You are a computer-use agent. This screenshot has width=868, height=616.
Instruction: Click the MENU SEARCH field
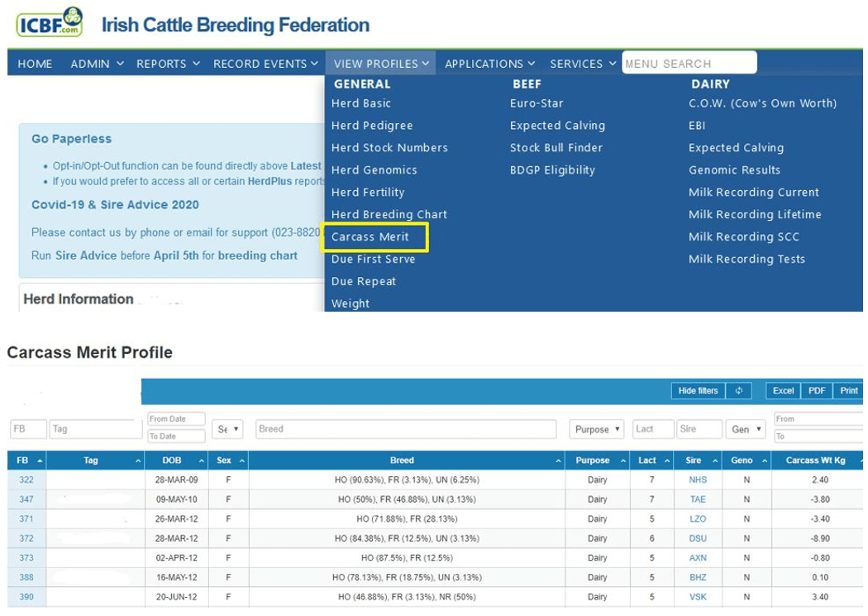(689, 63)
